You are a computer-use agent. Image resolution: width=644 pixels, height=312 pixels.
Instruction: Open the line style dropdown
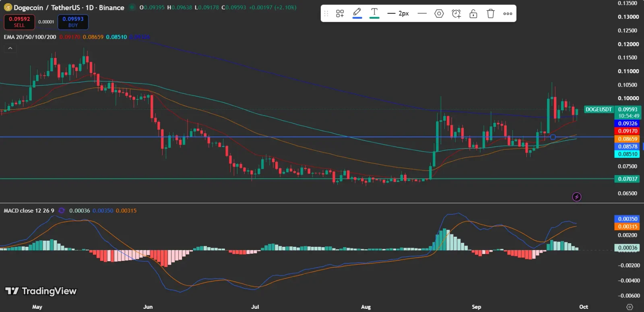[422, 14]
